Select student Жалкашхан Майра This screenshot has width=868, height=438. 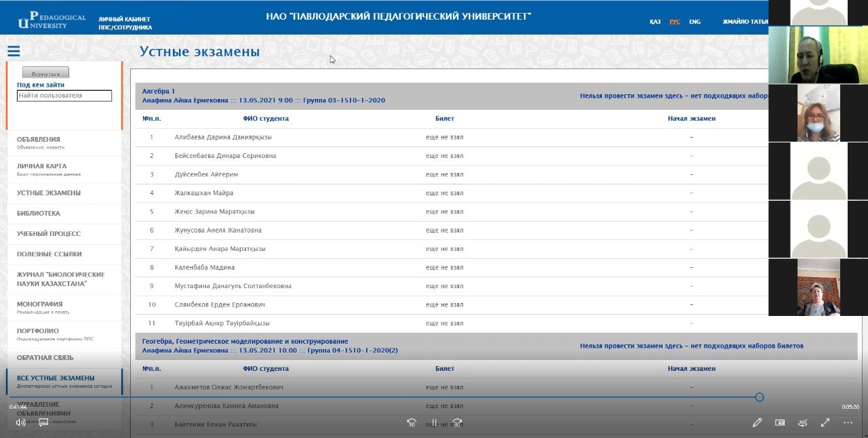[x=203, y=193]
